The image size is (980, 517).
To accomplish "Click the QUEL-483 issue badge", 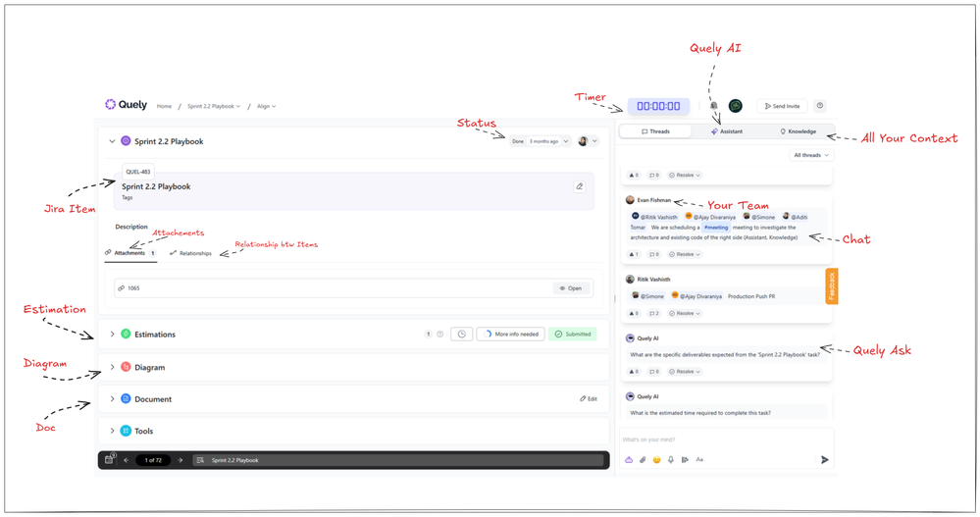I will point(138,172).
